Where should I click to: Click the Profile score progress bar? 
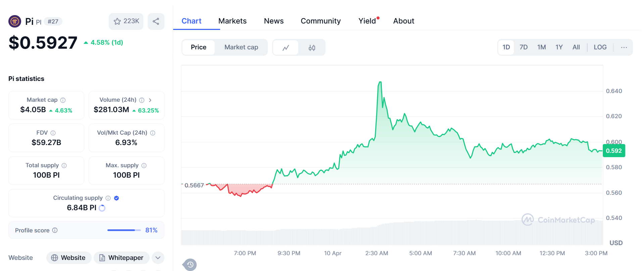pos(124,230)
